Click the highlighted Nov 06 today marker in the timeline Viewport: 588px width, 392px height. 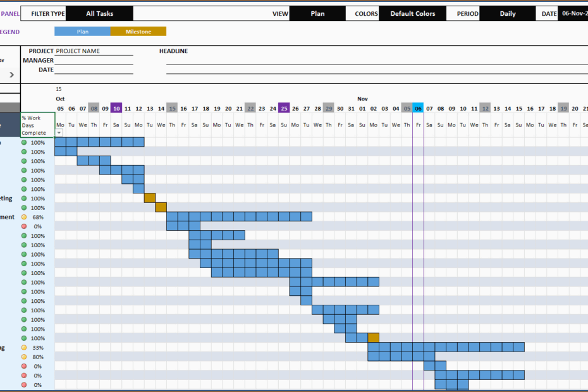[x=418, y=108]
